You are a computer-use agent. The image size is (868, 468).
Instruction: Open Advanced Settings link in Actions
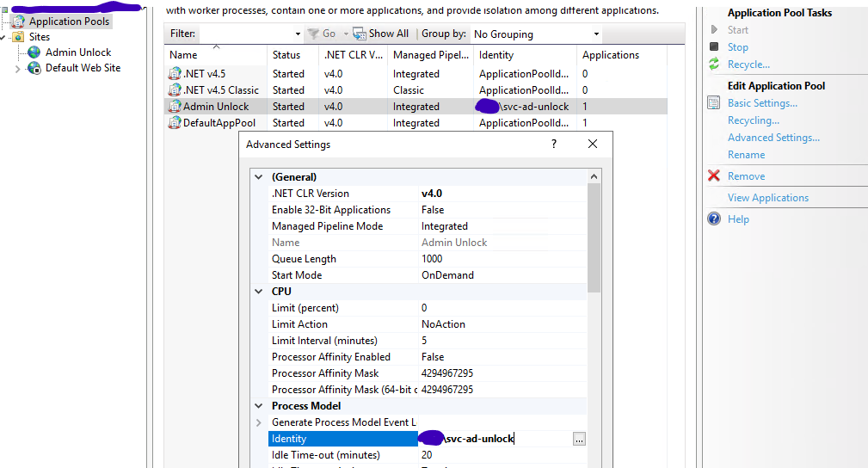point(773,138)
